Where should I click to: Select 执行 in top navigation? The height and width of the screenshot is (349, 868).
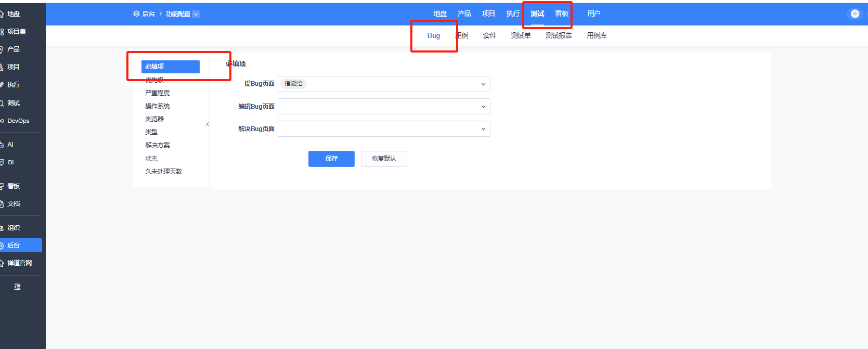[513, 14]
